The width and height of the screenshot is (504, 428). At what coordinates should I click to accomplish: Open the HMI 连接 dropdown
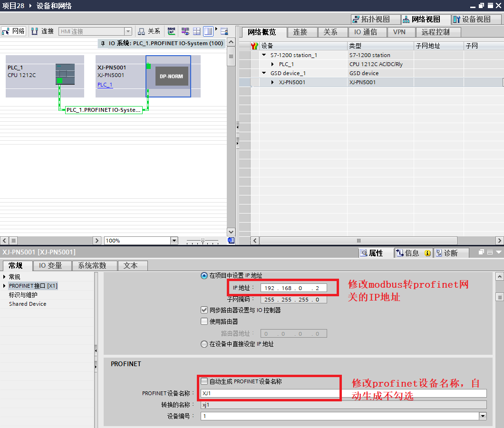pyautogui.click(x=128, y=31)
